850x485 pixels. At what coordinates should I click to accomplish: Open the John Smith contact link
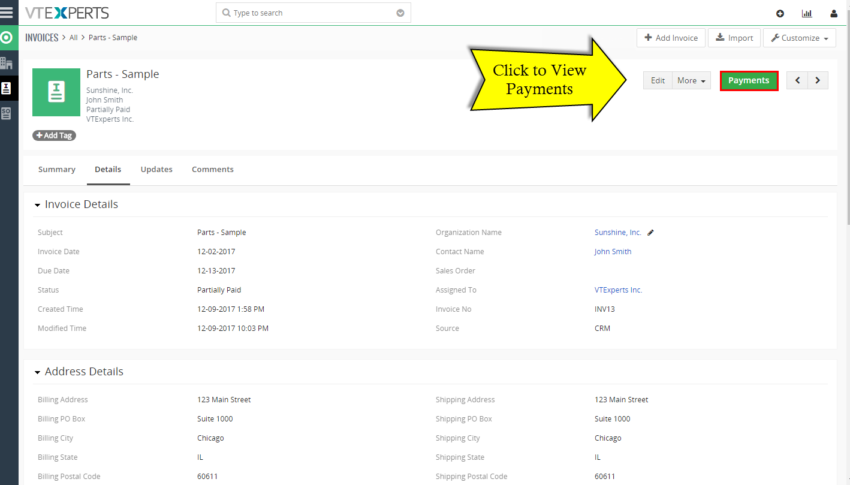coord(613,251)
